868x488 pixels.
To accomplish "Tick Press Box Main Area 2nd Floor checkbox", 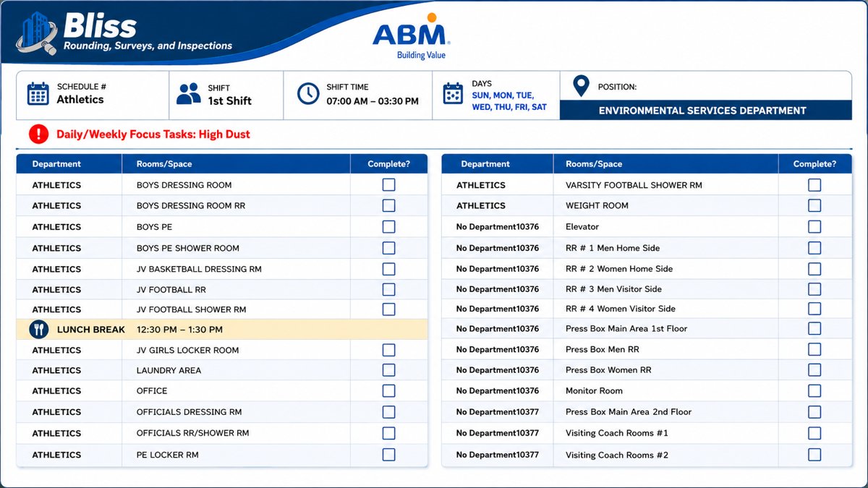I will [x=814, y=412].
